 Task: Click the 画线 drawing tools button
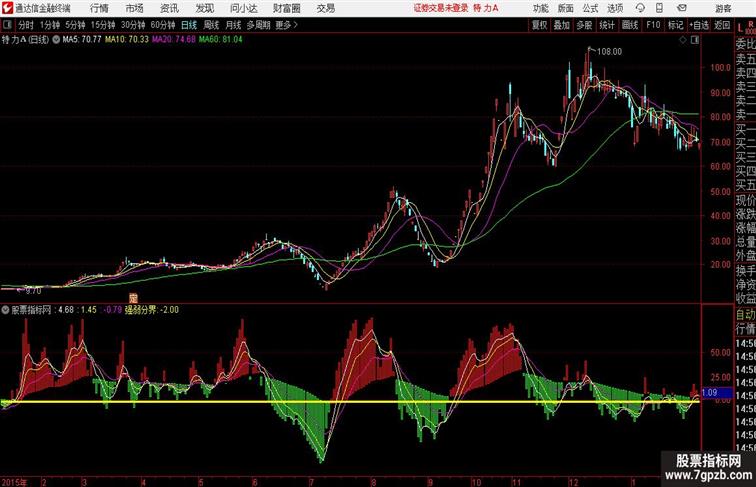click(x=630, y=25)
